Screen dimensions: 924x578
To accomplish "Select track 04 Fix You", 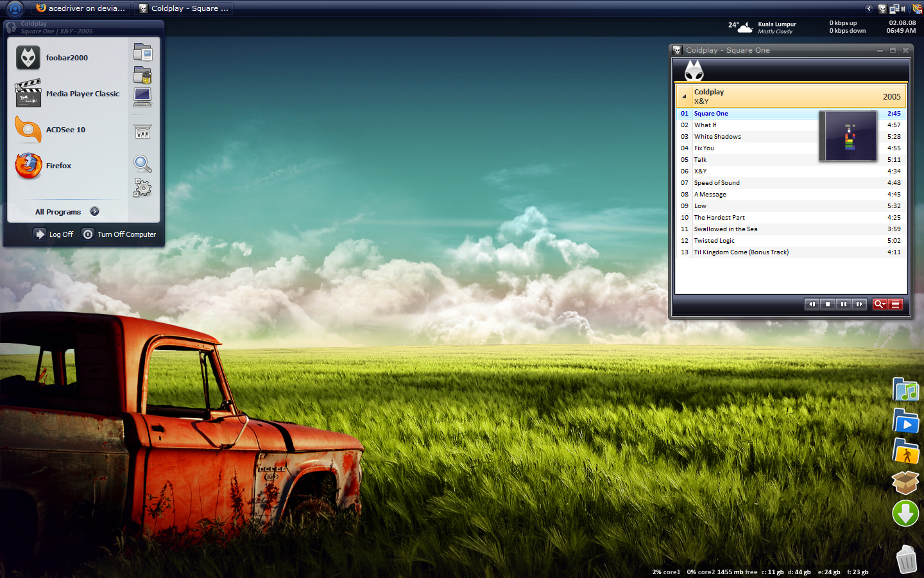I will point(791,148).
